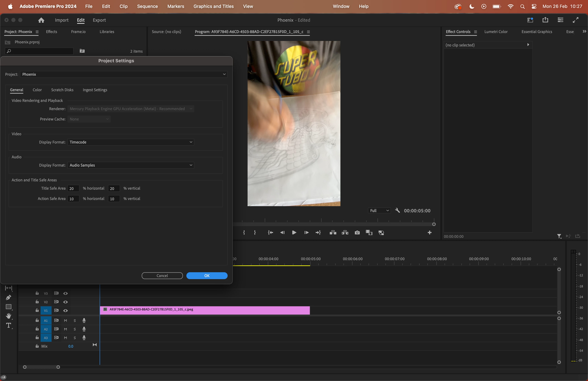Select the Type tool
Viewport: 588px width, 381px height.
[x=9, y=325]
